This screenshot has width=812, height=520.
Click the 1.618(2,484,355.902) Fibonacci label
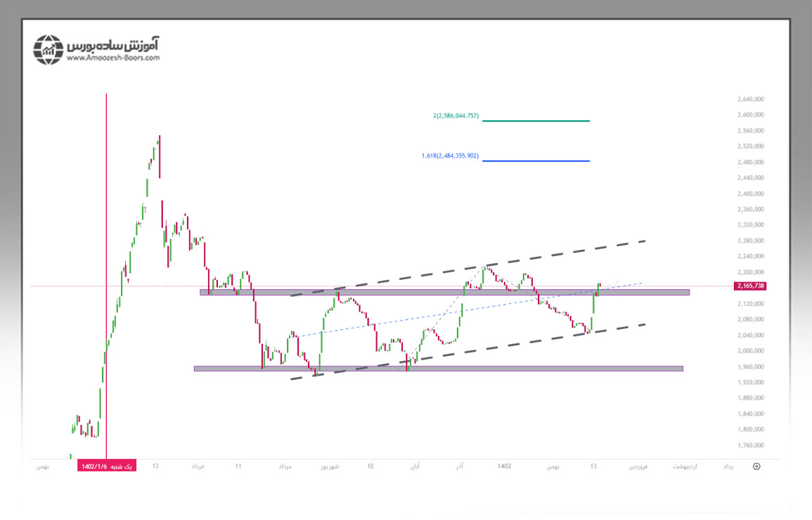click(450, 156)
